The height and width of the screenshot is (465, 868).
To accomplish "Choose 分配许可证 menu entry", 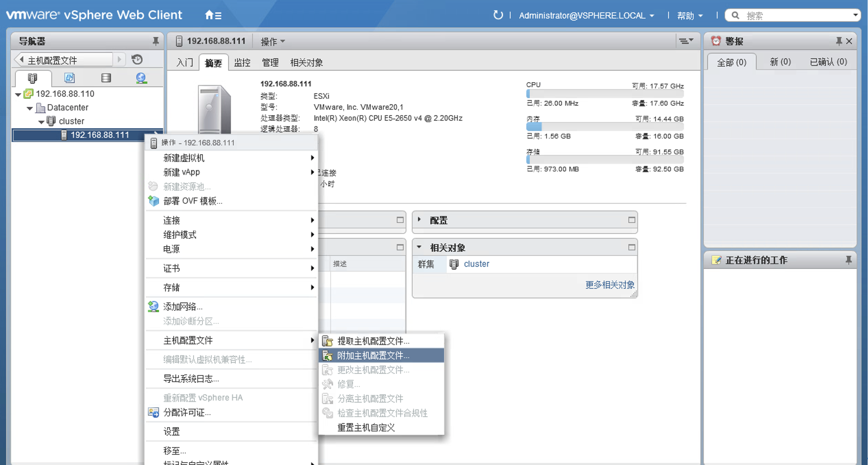I will [x=232, y=413].
